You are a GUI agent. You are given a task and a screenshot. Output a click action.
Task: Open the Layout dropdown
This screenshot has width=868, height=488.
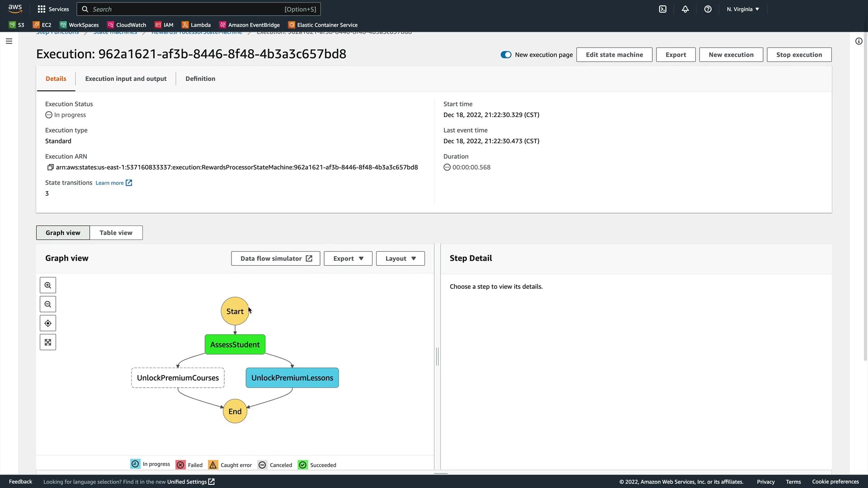point(400,258)
